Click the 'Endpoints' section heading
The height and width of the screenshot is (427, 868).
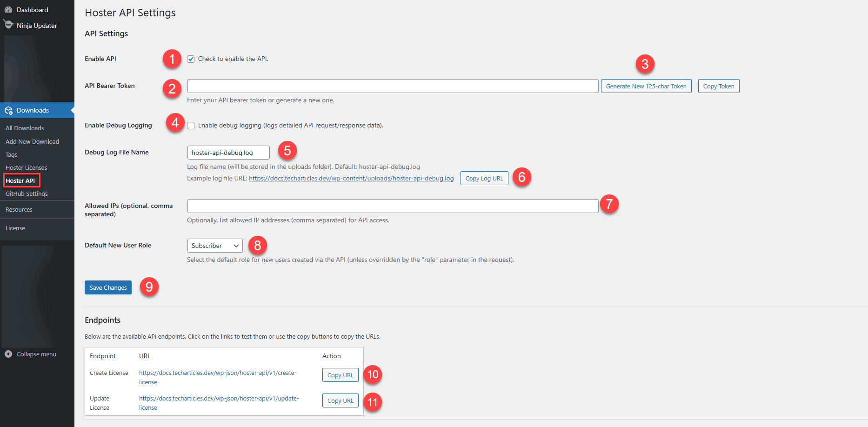pyautogui.click(x=102, y=320)
